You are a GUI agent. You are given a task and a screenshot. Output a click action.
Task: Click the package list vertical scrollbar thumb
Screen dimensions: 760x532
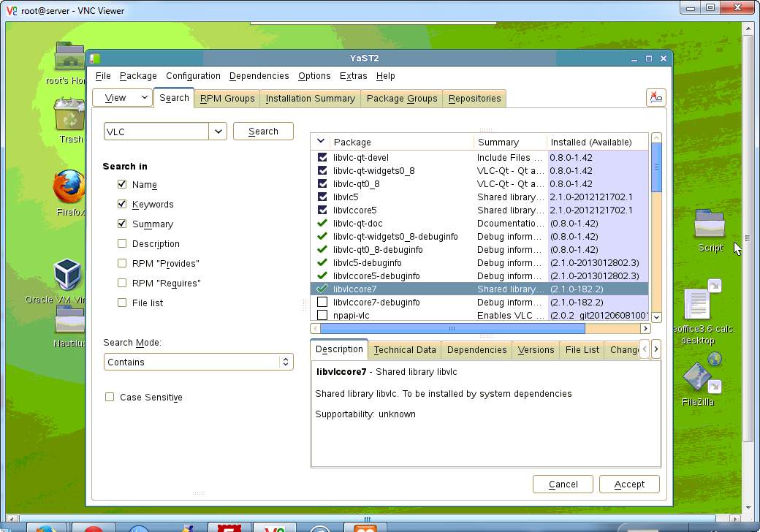click(x=656, y=167)
